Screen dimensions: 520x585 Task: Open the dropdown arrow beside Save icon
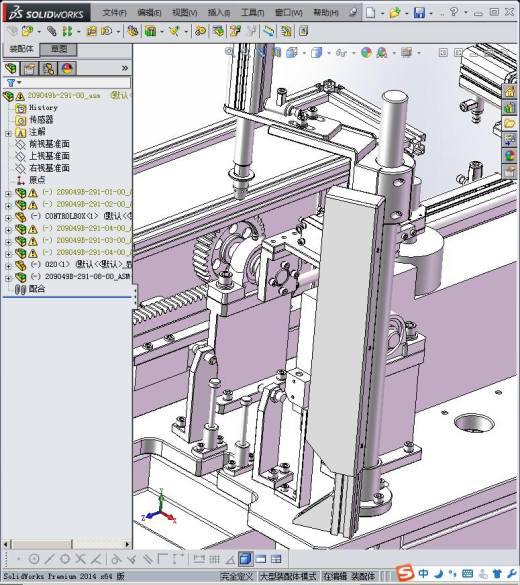point(431,13)
